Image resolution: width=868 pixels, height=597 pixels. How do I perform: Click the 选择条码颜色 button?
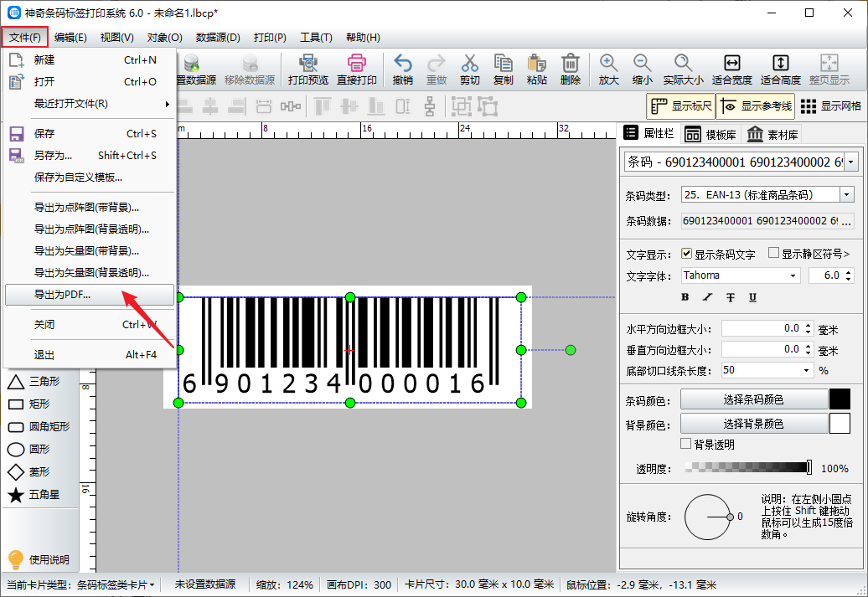tap(753, 399)
